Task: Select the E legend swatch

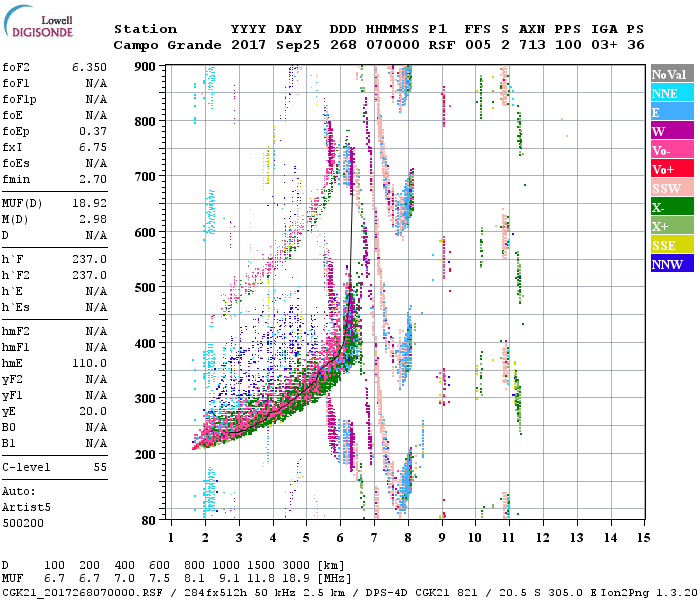Action: pos(672,112)
